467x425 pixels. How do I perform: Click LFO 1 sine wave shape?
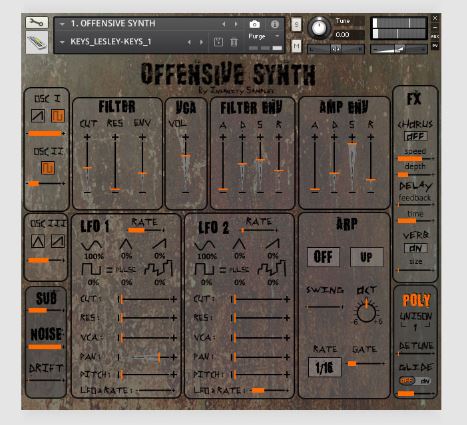click(91, 245)
